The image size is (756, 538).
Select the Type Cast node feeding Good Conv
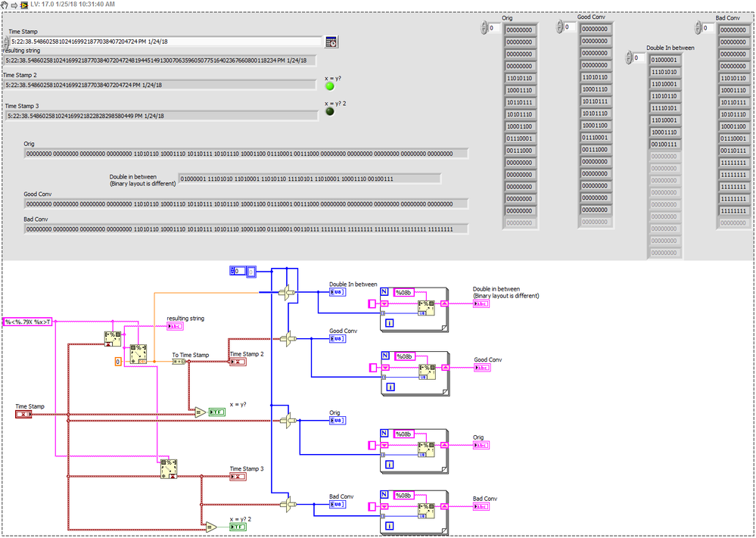click(x=288, y=339)
